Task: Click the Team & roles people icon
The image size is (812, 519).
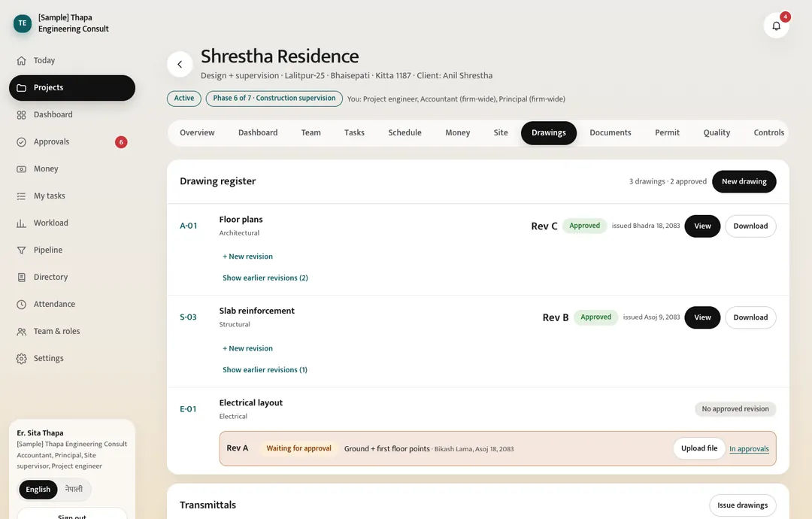Action: 21,332
